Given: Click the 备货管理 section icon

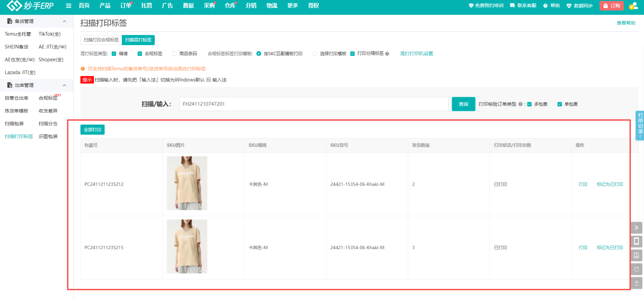Looking at the screenshot, I should pos(10,21).
